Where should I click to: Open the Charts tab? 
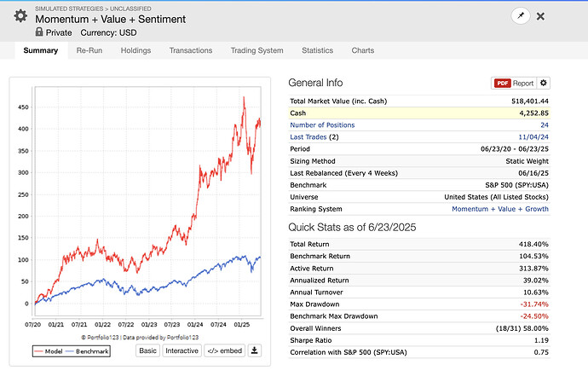pos(363,50)
